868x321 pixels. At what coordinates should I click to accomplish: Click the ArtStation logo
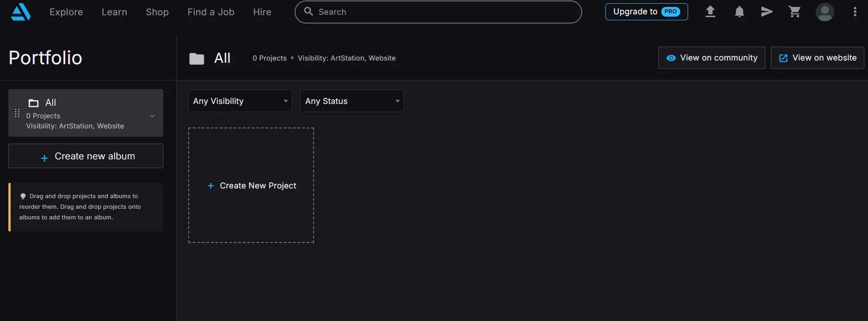click(21, 12)
